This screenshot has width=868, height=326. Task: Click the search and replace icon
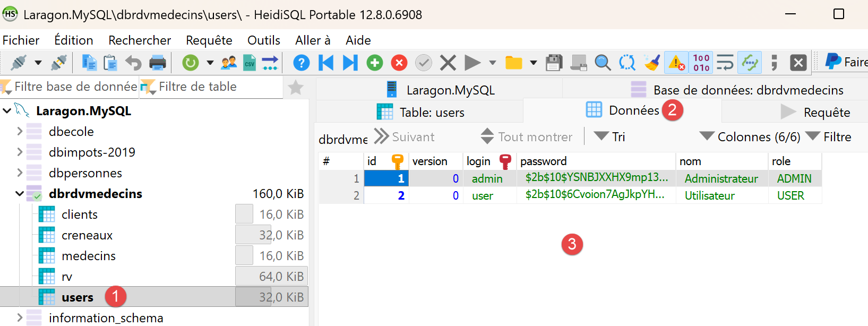point(627,63)
